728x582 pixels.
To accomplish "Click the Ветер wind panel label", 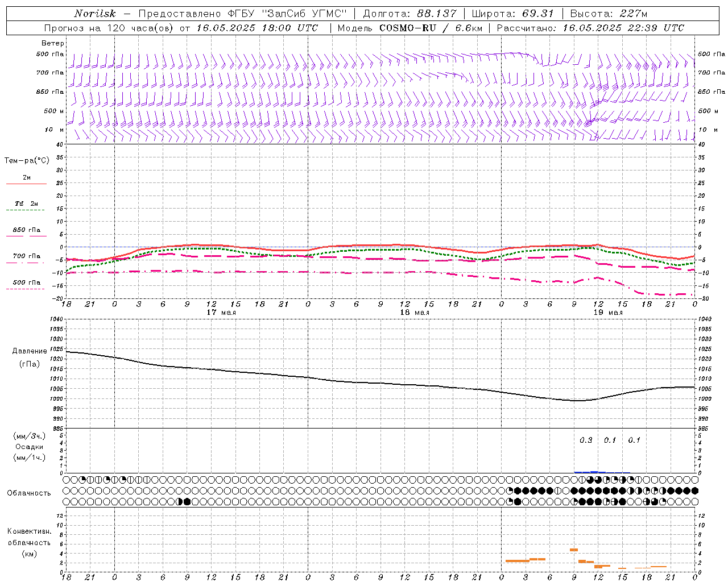I will pos(53,43).
